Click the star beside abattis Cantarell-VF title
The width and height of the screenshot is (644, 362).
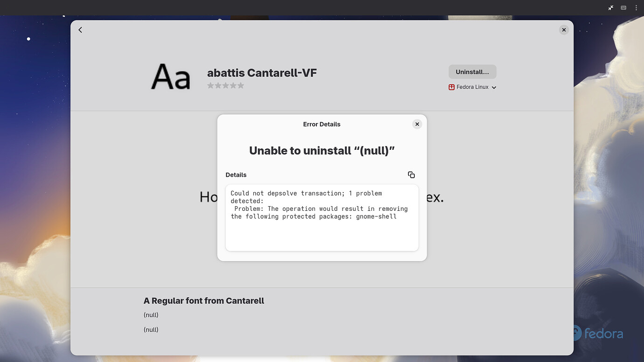click(210, 85)
